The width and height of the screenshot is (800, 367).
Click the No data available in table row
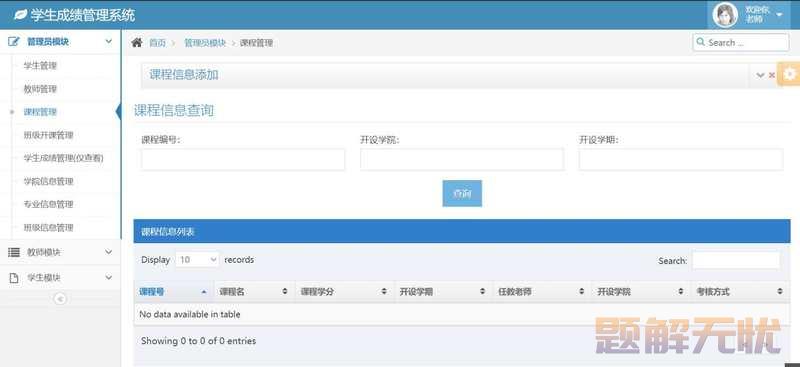(462, 314)
